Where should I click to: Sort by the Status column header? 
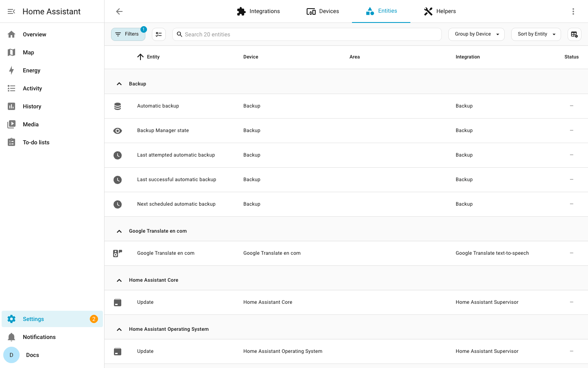click(x=571, y=57)
